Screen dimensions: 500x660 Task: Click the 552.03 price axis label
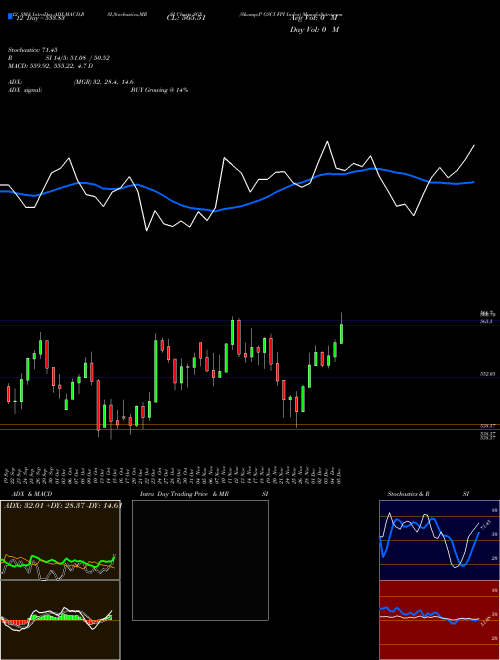(x=487, y=374)
